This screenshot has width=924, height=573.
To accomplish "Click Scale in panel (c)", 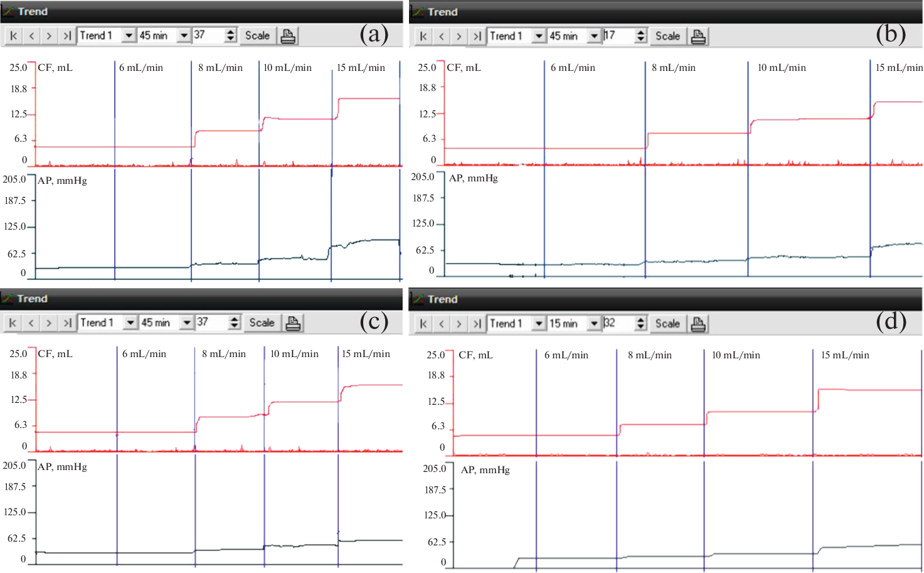I will (x=262, y=323).
